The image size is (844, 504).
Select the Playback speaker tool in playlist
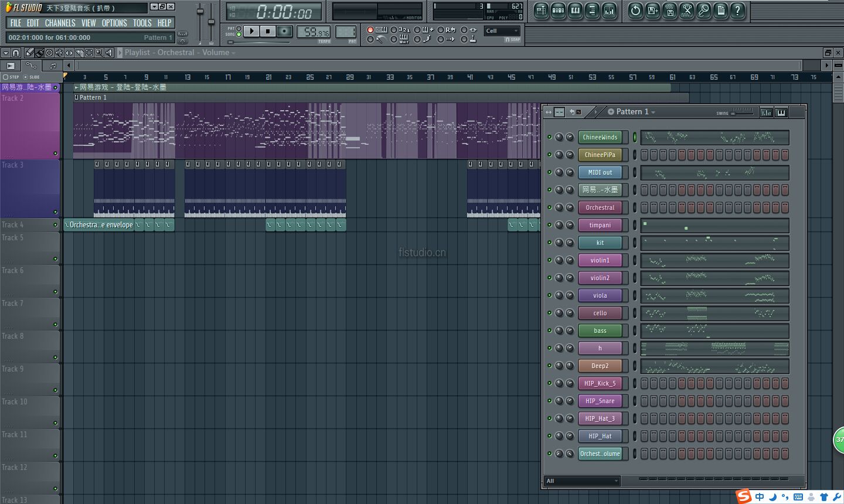[109, 53]
